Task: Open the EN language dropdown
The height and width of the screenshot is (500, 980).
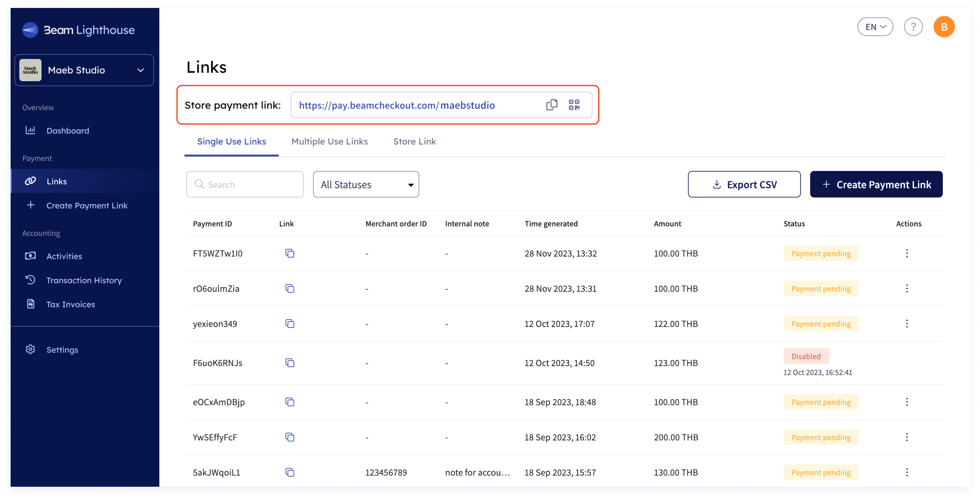Action: click(x=875, y=27)
